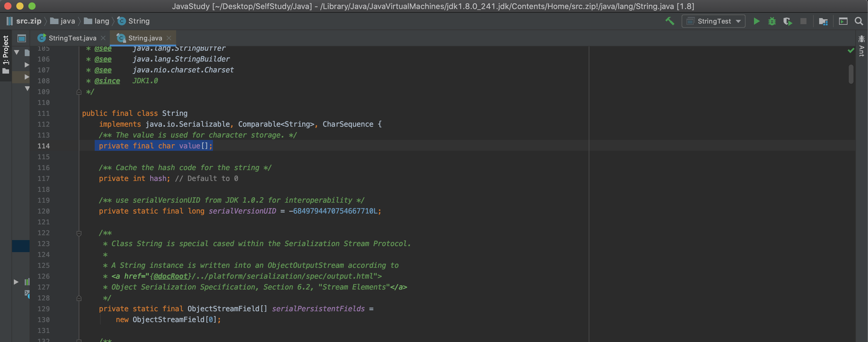Click the 'Cache the hash code' comment
This screenshot has height=342, width=868.
[185, 167]
